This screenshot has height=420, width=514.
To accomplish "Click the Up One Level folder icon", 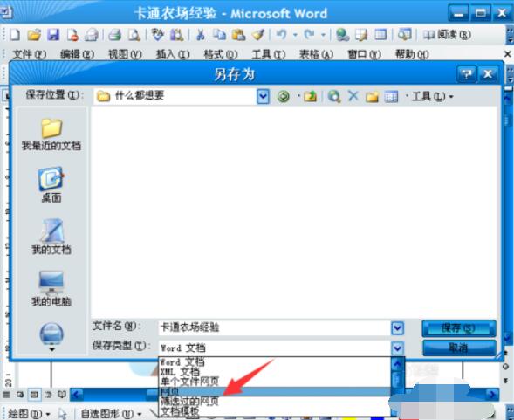I will point(310,96).
